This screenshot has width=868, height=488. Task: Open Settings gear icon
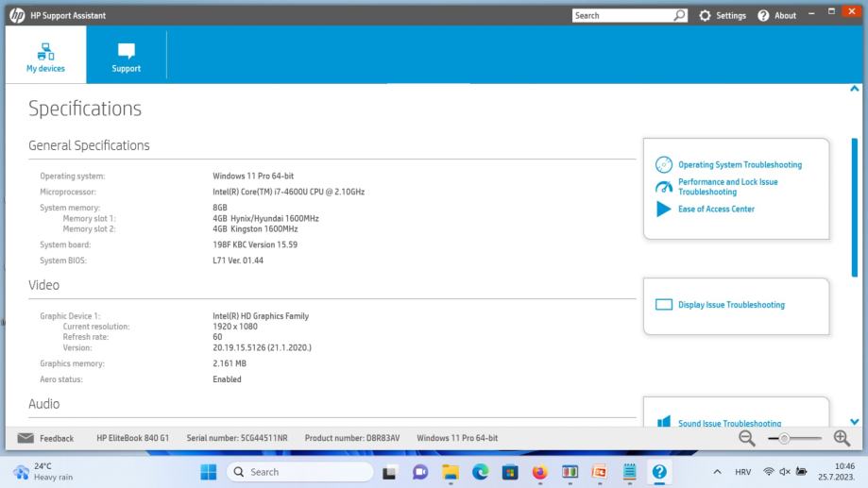(x=705, y=15)
